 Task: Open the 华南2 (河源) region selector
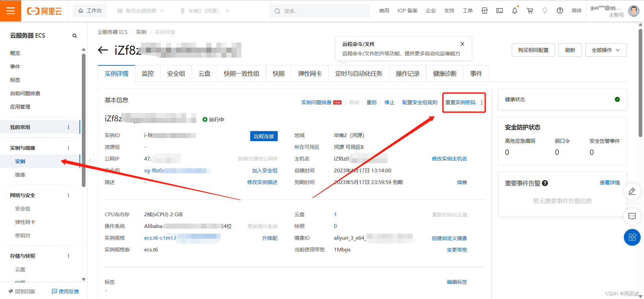pyautogui.click(x=205, y=11)
